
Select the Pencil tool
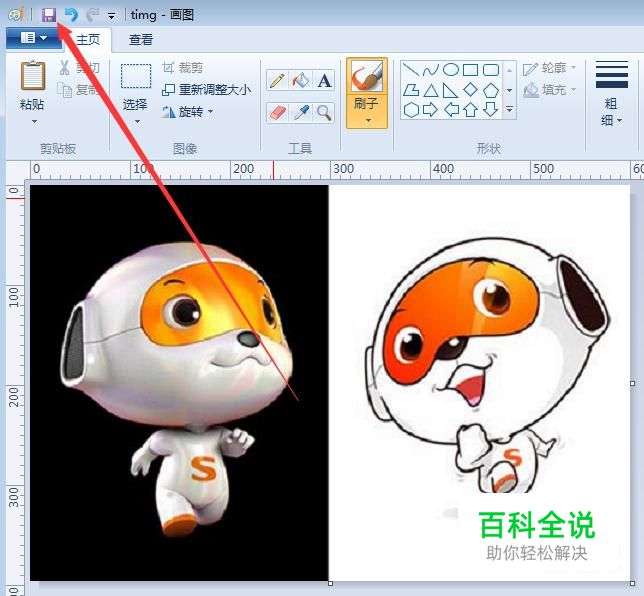[x=277, y=80]
